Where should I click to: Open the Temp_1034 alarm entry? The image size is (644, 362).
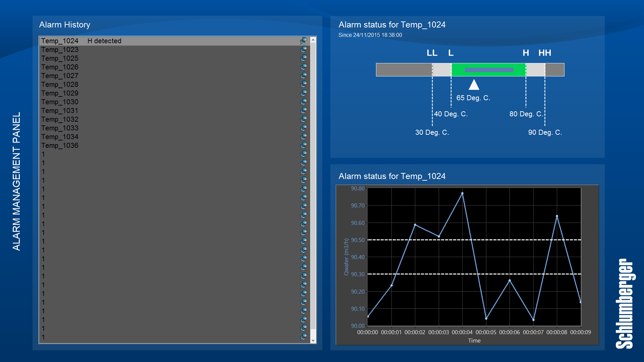coord(174,137)
